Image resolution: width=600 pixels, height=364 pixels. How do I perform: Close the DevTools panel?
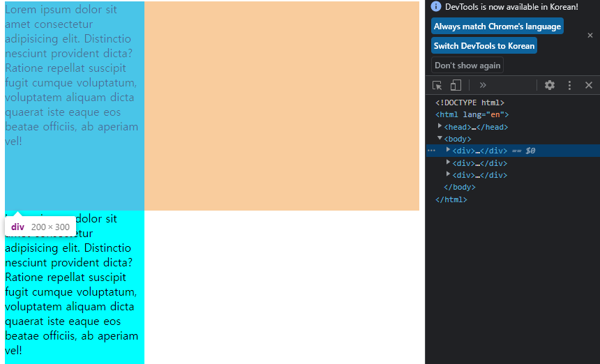coord(589,85)
